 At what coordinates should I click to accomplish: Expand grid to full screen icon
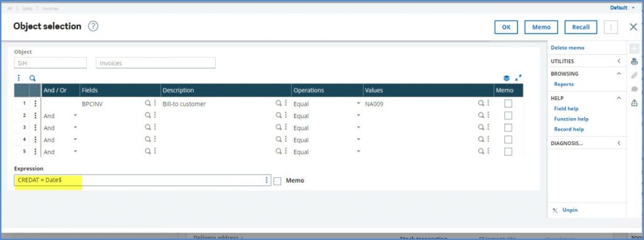tap(518, 77)
